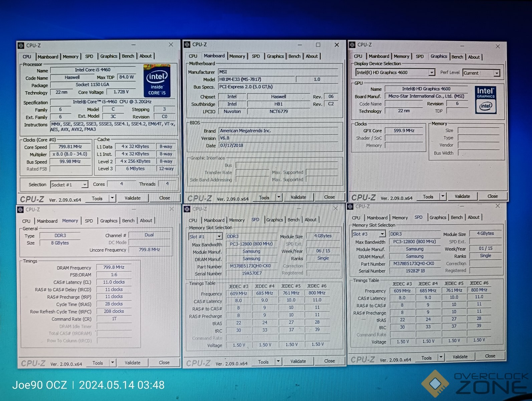Open Tools dropdown arrow in CPU window
This screenshot has width=532, height=401.
(112, 198)
